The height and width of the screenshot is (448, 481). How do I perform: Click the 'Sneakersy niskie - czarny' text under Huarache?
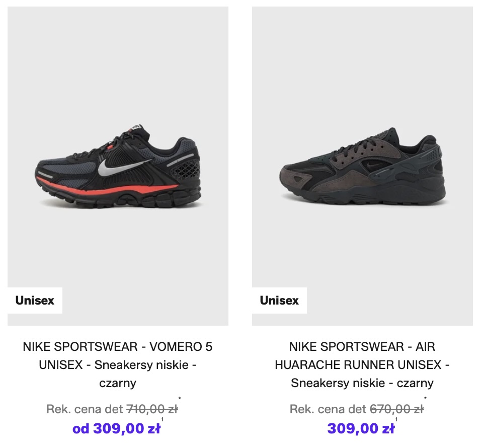(x=362, y=383)
